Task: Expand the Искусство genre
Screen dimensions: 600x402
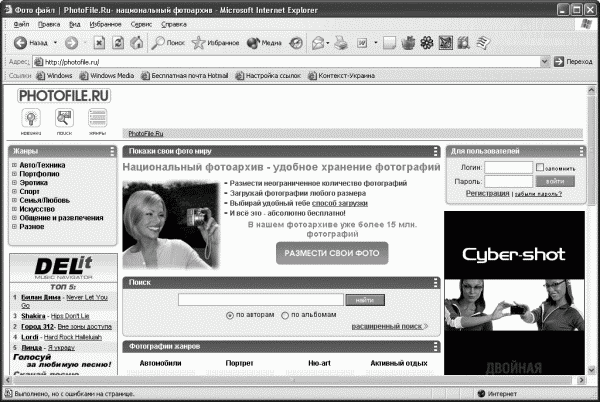Action: 14,209
